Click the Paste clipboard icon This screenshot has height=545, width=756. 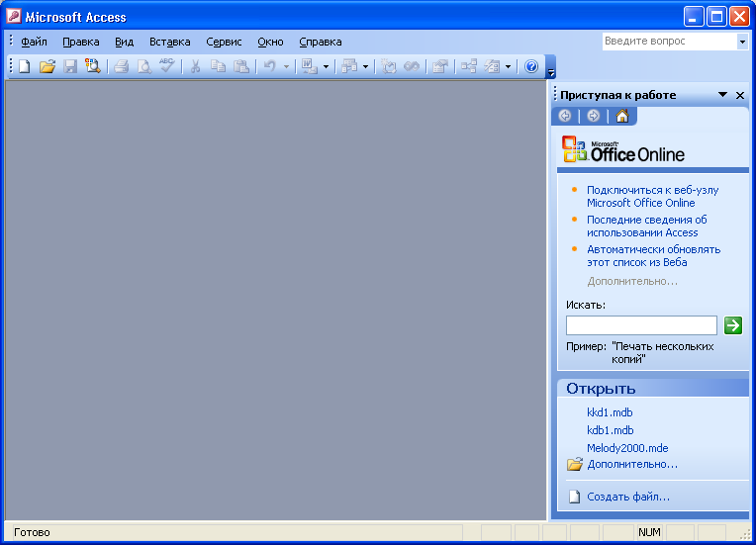pos(241,66)
